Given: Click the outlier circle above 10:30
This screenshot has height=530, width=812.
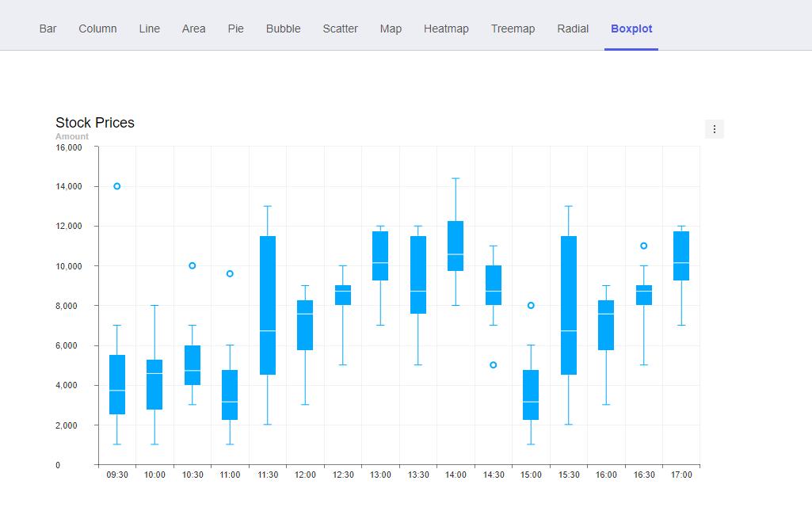Looking at the screenshot, I should click(193, 265).
